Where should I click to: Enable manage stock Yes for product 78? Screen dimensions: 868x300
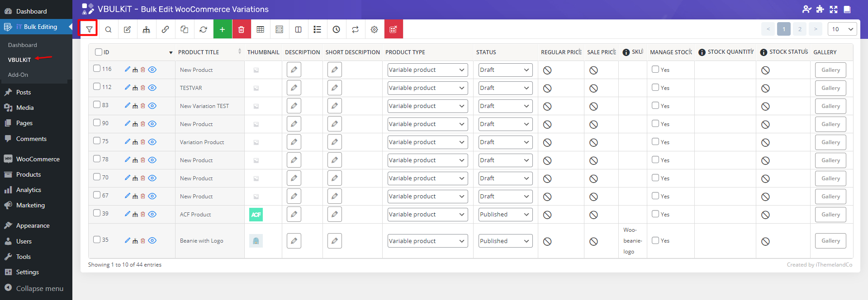coord(655,159)
